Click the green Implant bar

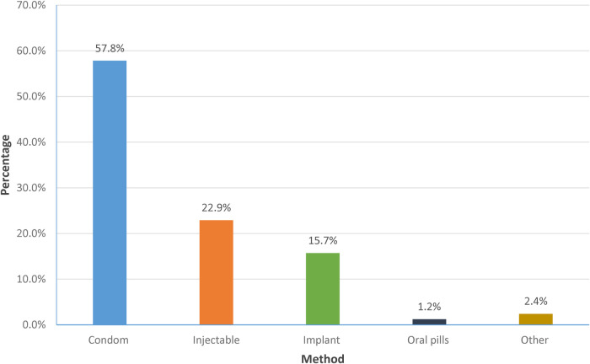[x=323, y=289]
